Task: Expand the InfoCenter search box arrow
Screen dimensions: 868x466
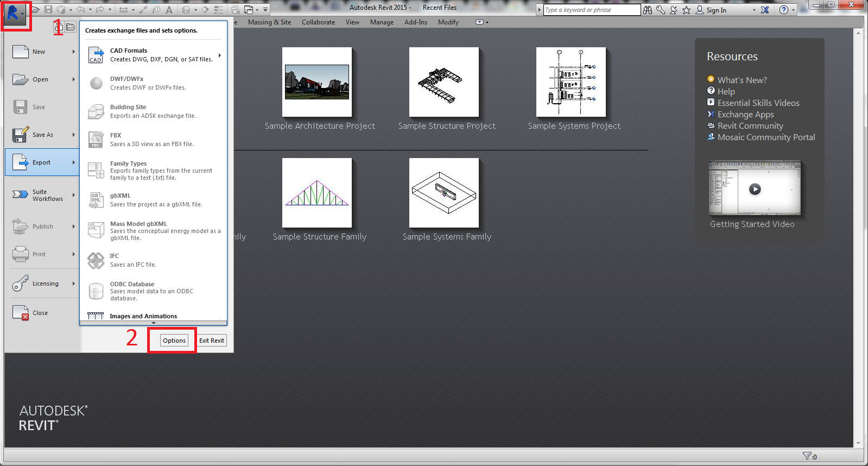Action: 540,10
